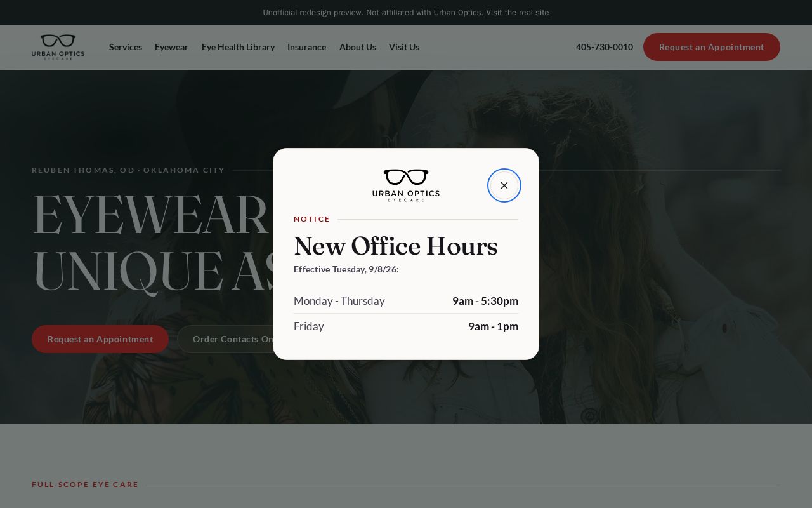Open the About Us menu item
The height and width of the screenshot is (508, 812).
coord(358,47)
